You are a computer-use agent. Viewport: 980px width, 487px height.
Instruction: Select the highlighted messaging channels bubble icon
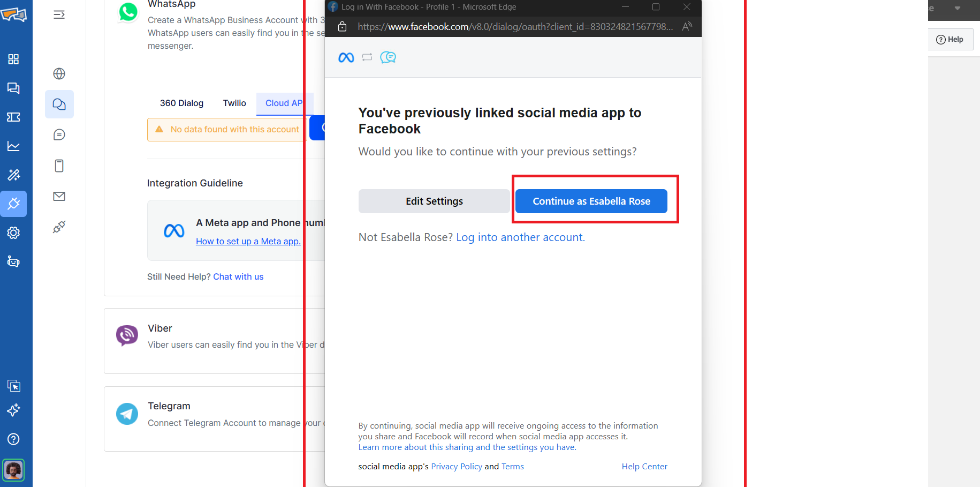(59, 104)
